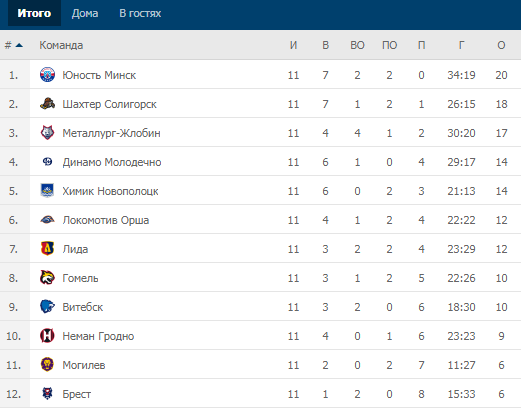Click the Брест team logo

47,394
